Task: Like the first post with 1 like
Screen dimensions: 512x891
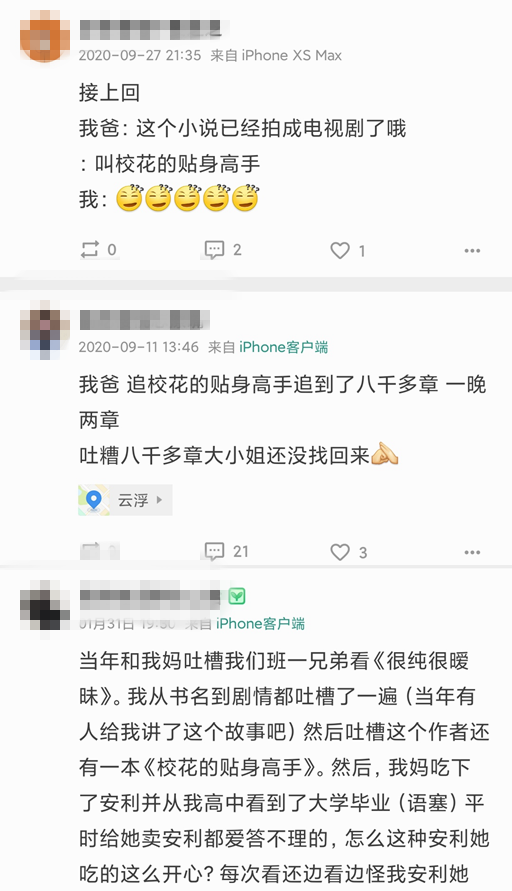Action: coord(348,250)
